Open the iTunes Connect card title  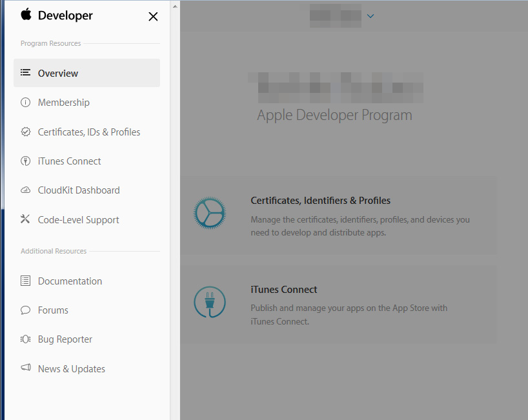[x=284, y=290]
